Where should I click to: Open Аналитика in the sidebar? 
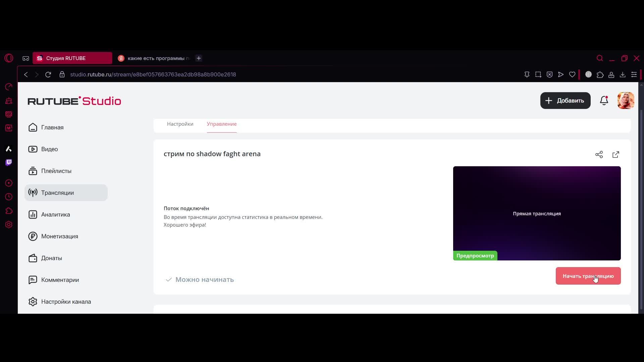[55, 215]
